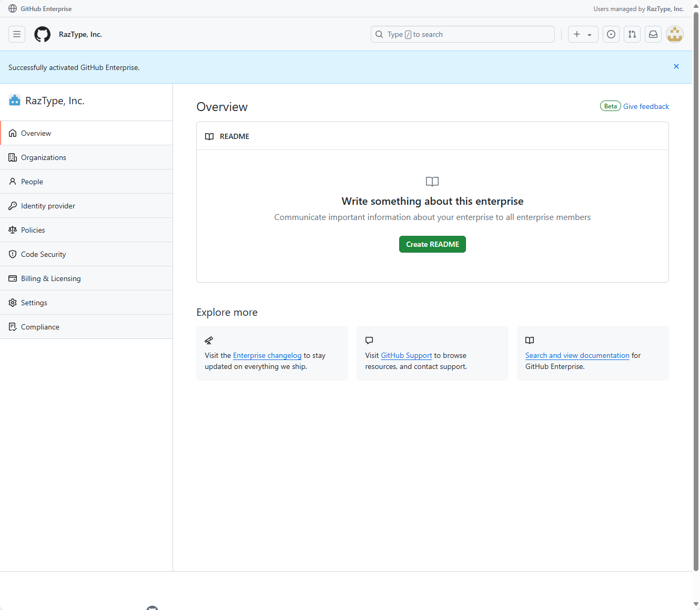Navigate to Billing & Licensing
700x610 pixels.
coord(50,278)
